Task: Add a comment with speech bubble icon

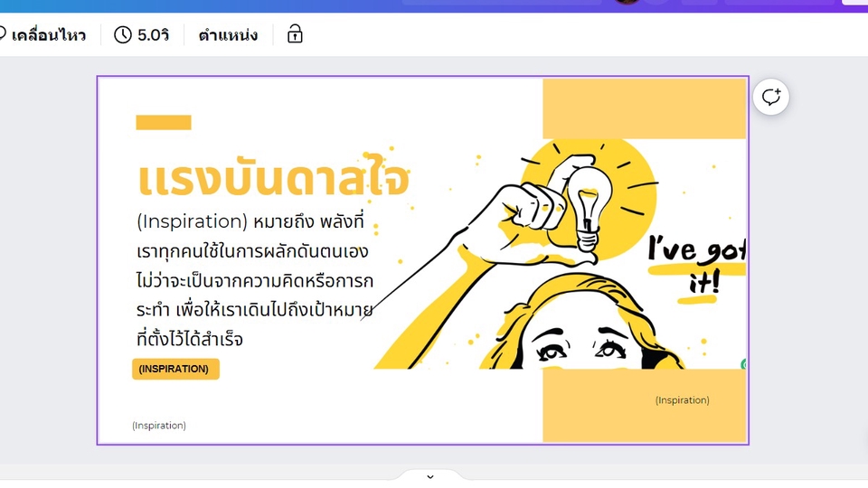Action: tap(770, 97)
